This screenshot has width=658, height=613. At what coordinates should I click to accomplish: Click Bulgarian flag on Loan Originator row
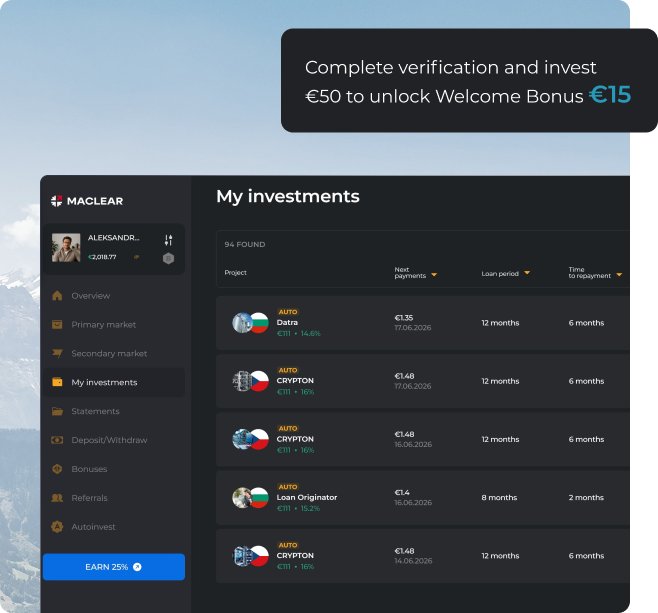click(259, 498)
